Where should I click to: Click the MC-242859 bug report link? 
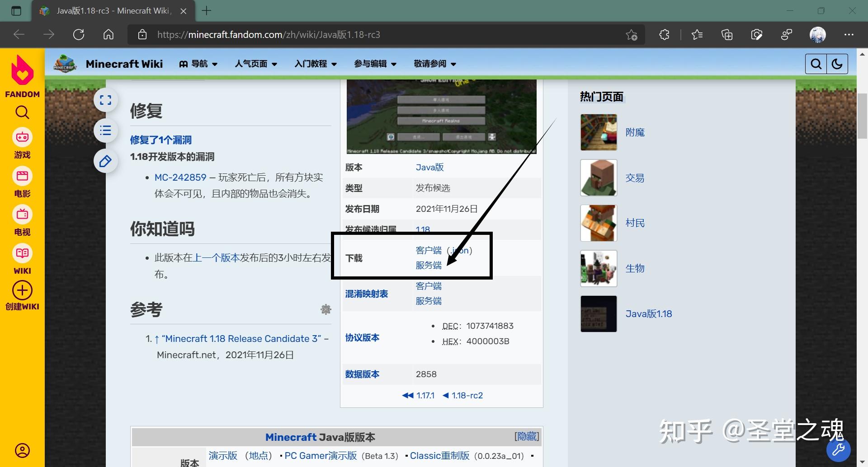point(180,177)
